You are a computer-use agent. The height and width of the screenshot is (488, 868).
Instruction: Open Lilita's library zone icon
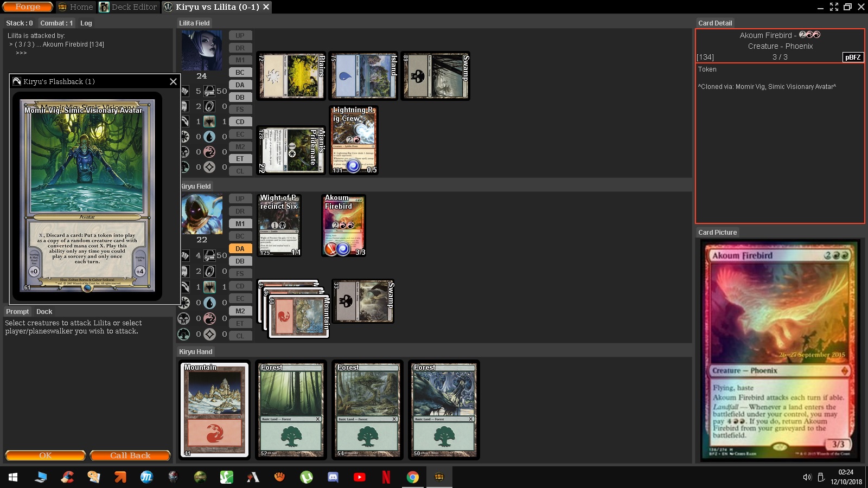click(209, 91)
